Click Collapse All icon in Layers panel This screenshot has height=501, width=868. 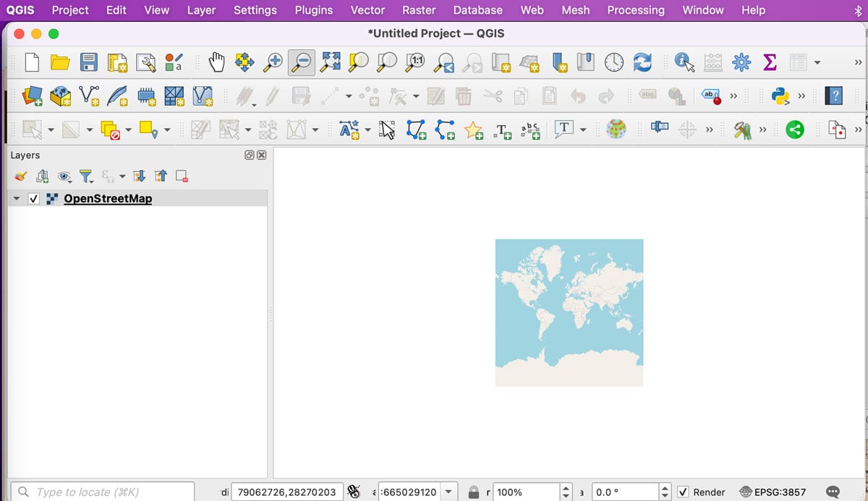coord(161,176)
